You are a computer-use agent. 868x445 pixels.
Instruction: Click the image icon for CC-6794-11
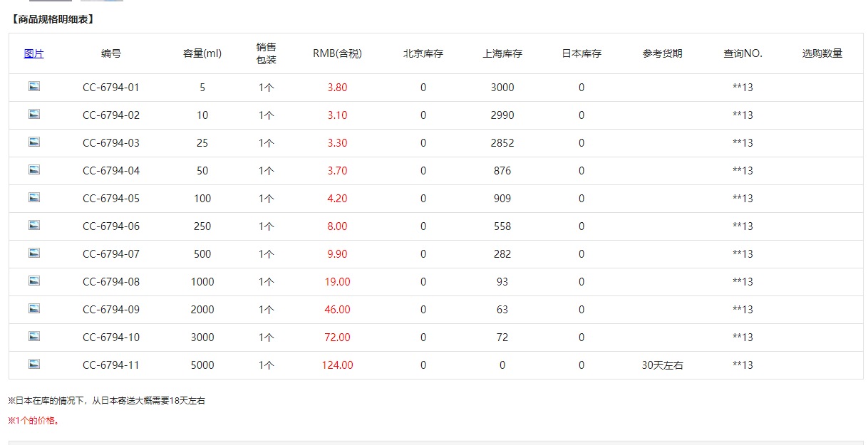click(34, 365)
